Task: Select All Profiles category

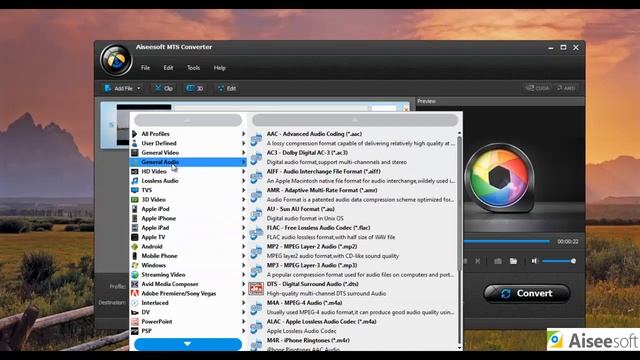Action: point(188,134)
